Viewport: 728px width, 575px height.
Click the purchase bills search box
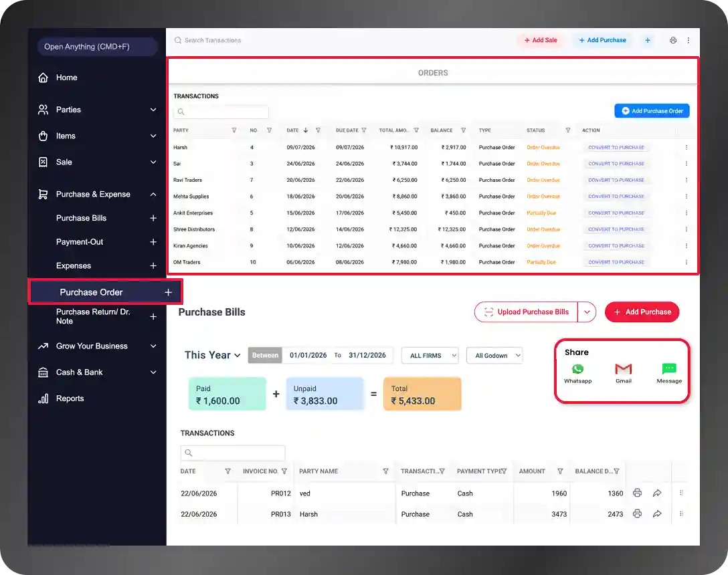pyautogui.click(x=233, y=453)
